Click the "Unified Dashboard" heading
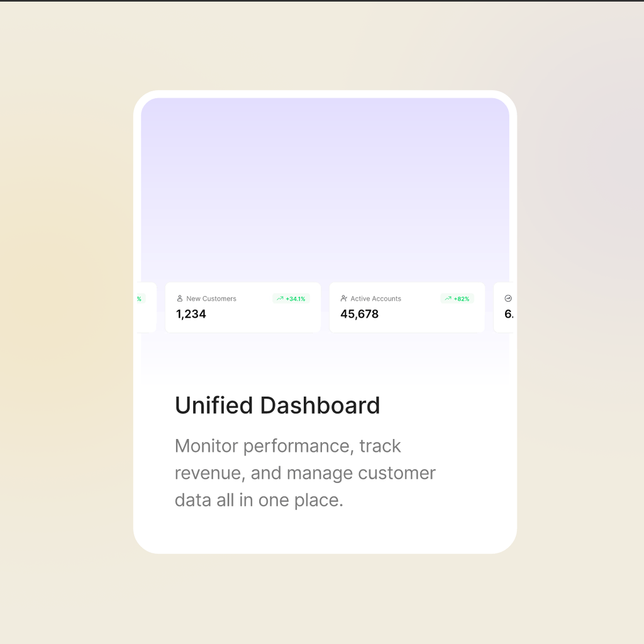Viewport: 644px width, 644px height. click(x=277, y=406)
